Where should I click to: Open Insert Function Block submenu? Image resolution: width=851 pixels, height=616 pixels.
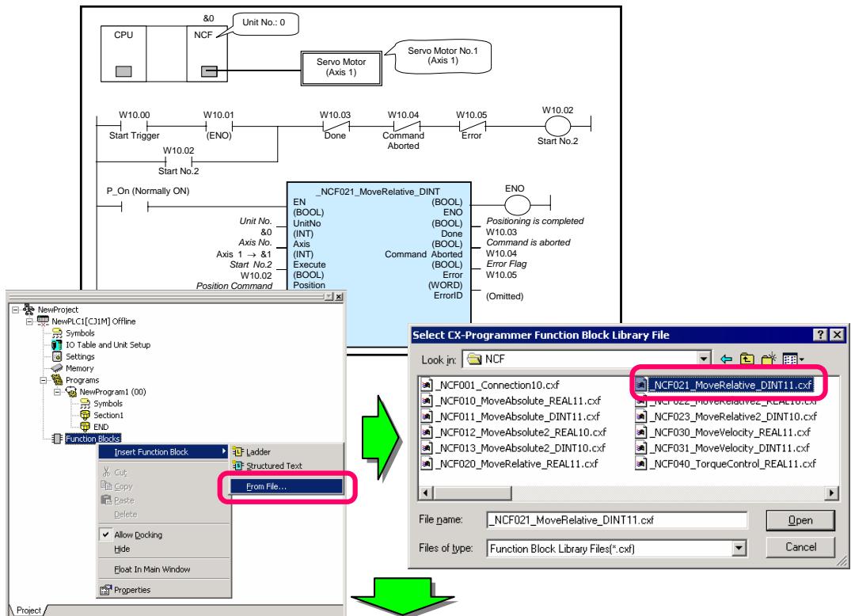coord(163,451)
